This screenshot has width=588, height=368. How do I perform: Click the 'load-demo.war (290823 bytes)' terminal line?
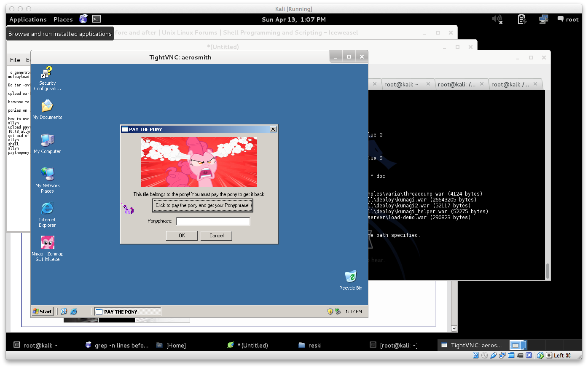tap(419, 218)
